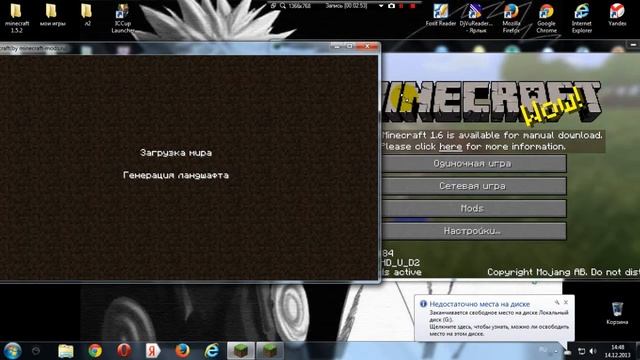Click the minimize button of the background Minecraft window

(x=633, y=44)
